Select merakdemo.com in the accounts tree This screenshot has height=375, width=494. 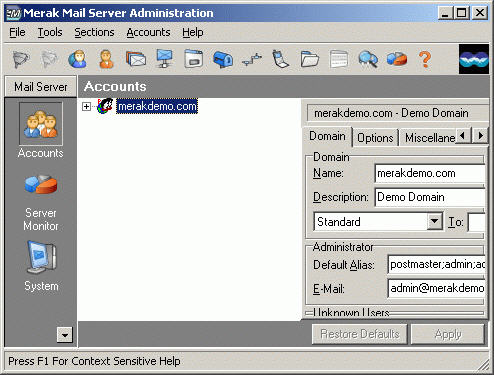[x=157, y=106]
